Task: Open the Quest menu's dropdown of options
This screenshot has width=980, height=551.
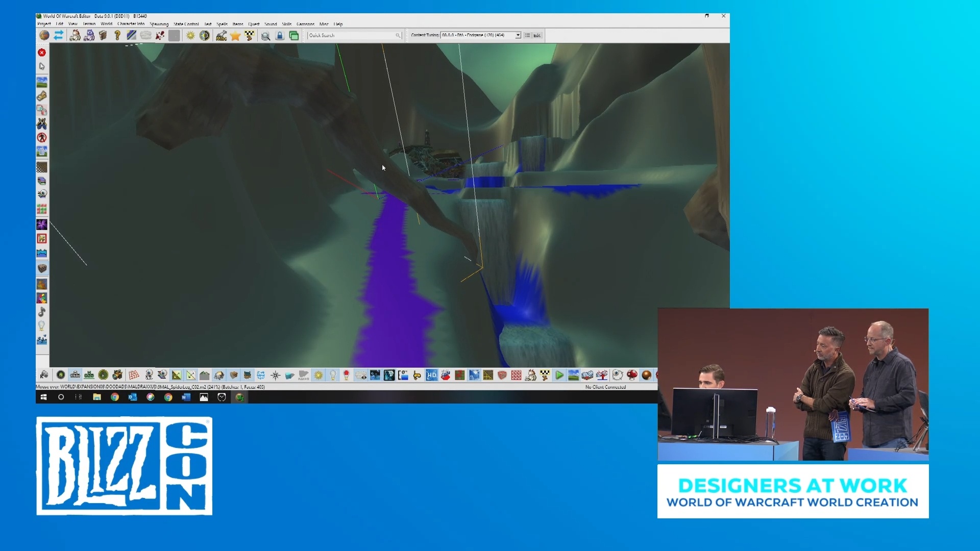Action: [x=254, y=24]
